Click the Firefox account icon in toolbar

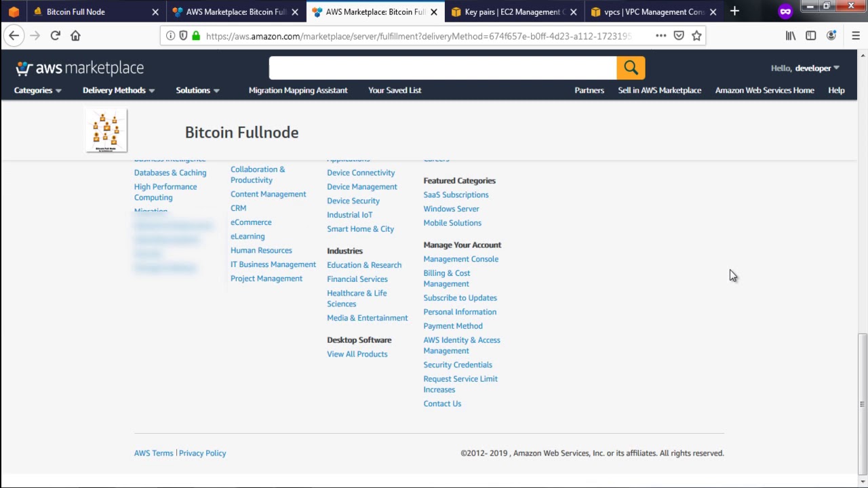[831, 36]
